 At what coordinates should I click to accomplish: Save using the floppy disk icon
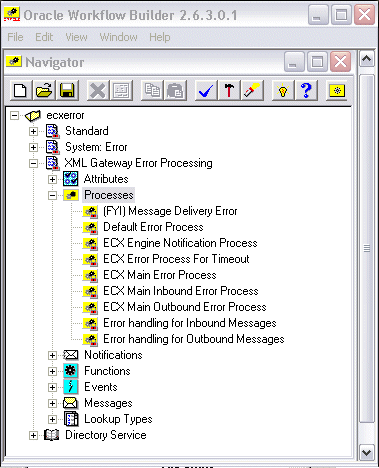(x=67, y=90)
